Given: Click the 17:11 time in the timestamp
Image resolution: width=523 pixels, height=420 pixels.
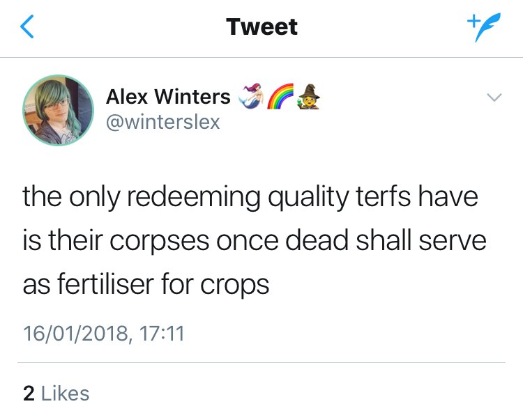Looking at the screenshot, I should 162,333.
